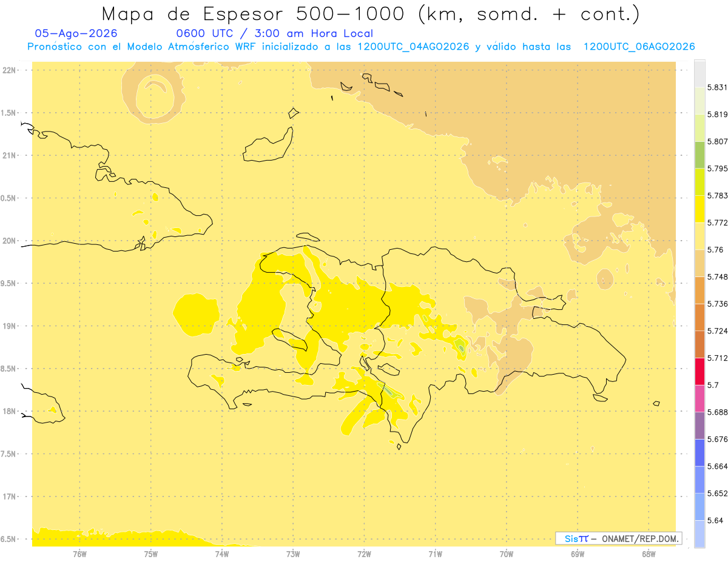Click the tan legend swatch between 5.748 and 5.76
Screen dimensions: 728x562
(x=699, y=263)
